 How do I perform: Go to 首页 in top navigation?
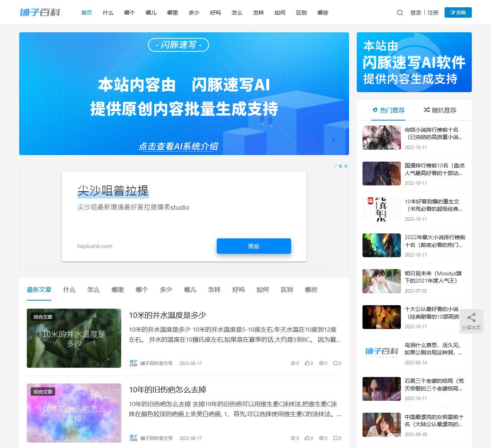87,13
